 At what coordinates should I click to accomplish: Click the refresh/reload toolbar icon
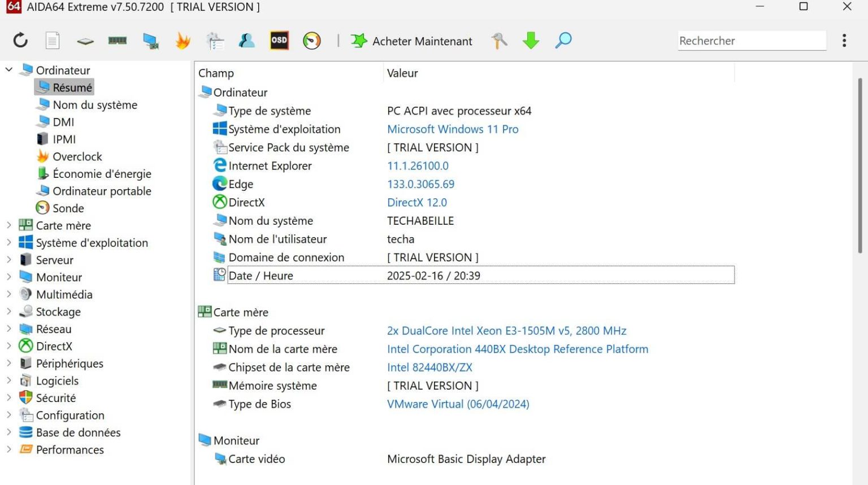pos(20,40)
